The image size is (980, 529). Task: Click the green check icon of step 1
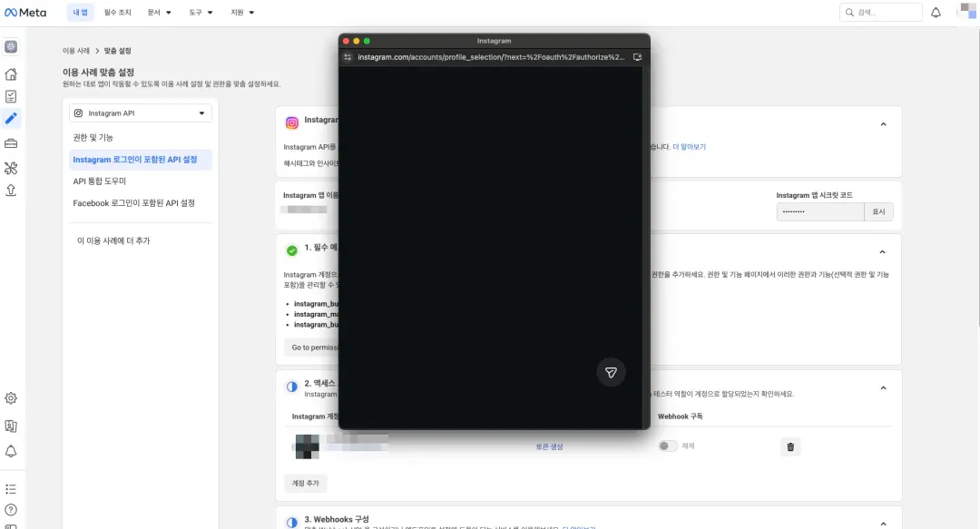pyautogui.click(x=292, y=250)
